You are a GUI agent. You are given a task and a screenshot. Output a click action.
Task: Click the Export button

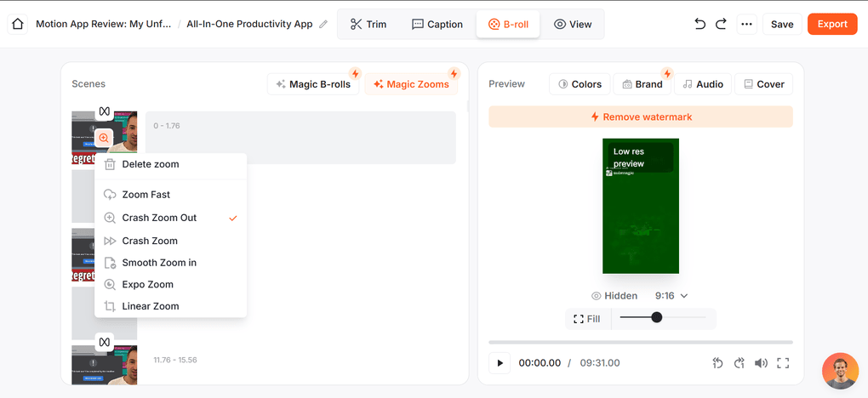coord(832,25)
